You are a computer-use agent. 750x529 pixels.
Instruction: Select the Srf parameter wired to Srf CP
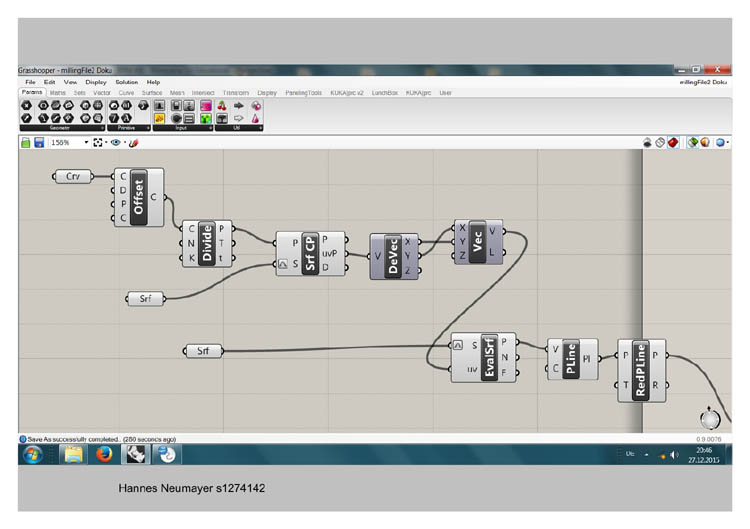pyautogui.click(x=145, y=299)
